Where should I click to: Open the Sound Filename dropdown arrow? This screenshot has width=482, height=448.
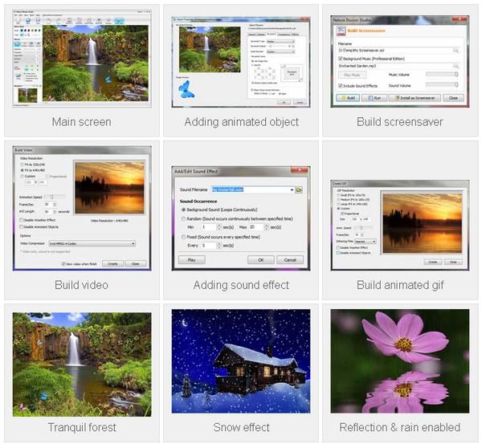292,190
